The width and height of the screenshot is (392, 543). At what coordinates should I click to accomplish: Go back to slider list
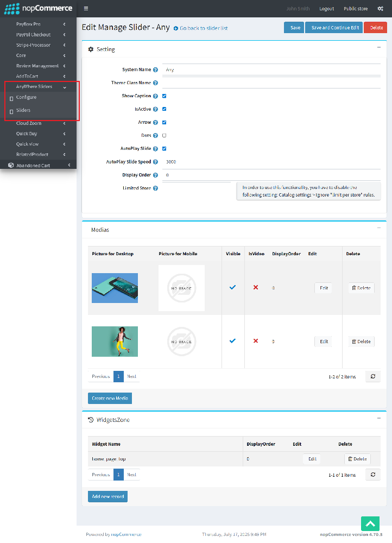[x=204, y=28]
